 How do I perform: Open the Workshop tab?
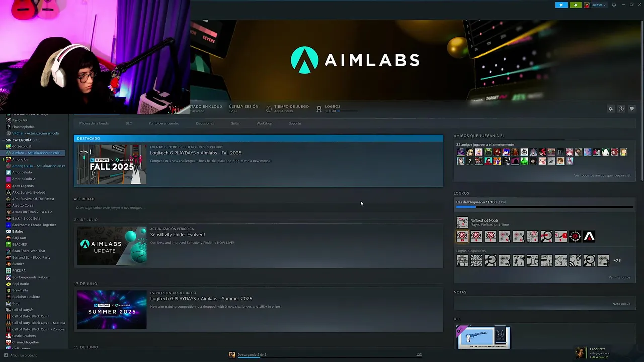coord(264,123)
